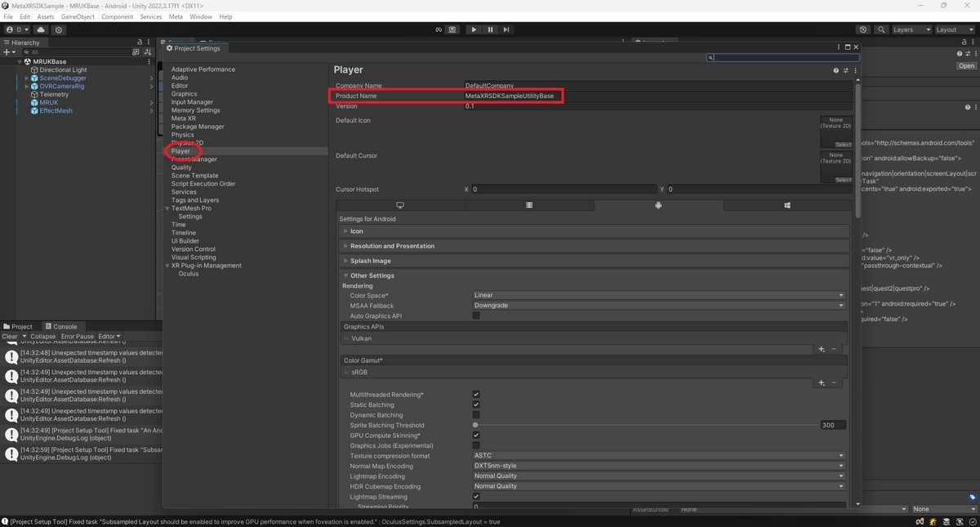This screenshot has height=527, width=980.
Task: Open the account dropdown labeled D
Action: tap(16, 29)
